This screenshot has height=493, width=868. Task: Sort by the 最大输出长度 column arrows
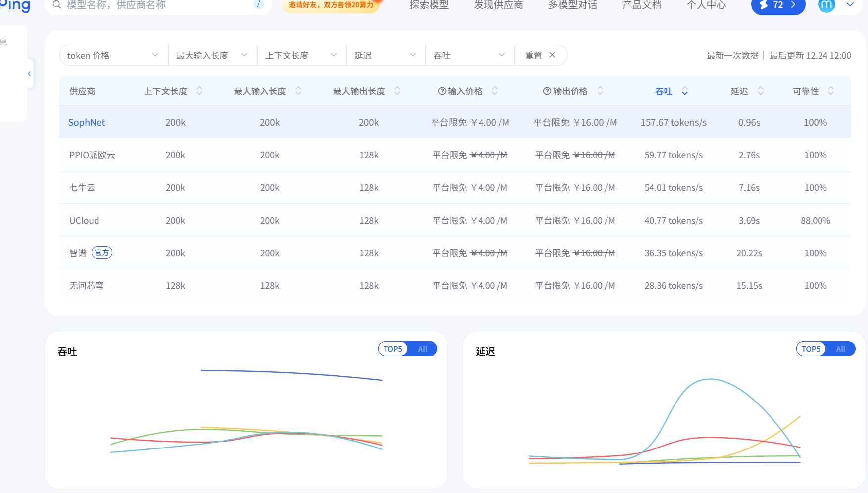tap(397, 91)
